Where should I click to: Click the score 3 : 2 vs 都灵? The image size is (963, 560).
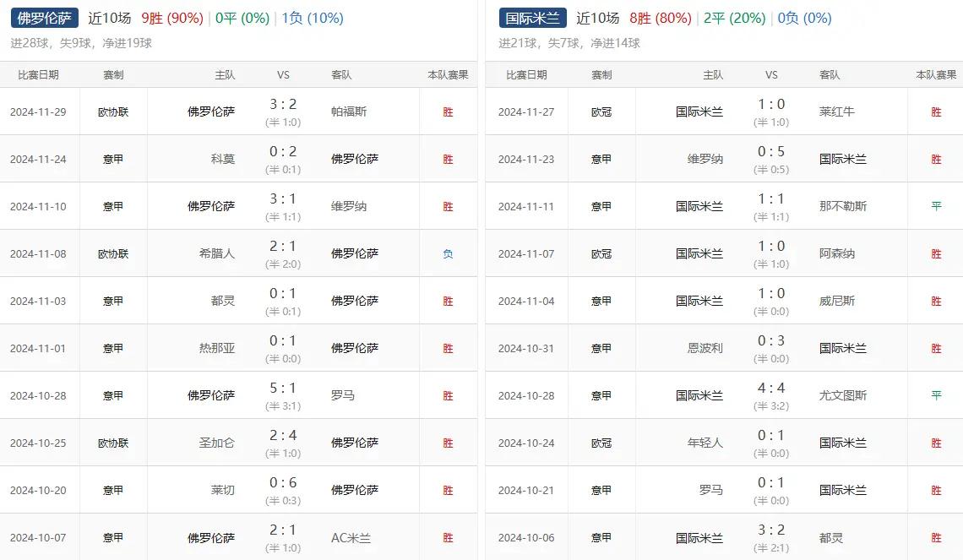pyautogui.click(x=771, y=530)
